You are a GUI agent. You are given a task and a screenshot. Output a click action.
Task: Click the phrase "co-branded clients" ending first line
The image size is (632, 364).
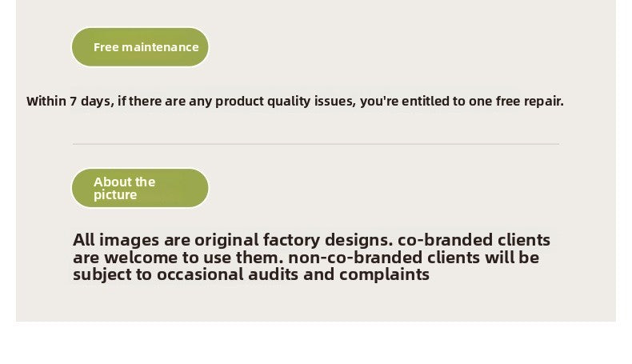(474, 240)
